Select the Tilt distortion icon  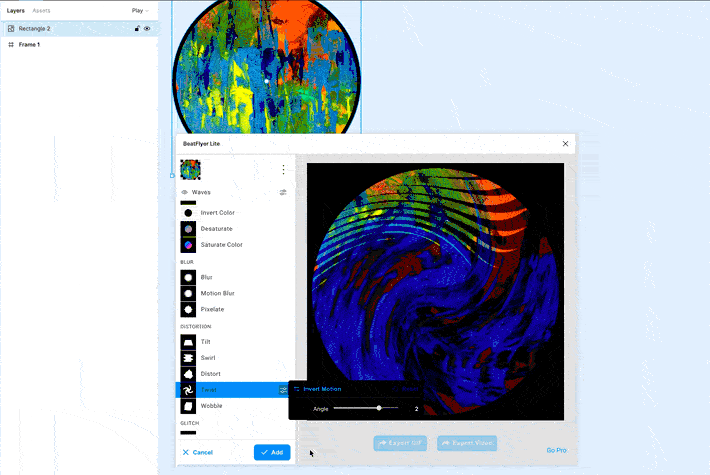click(x=188, y=342)
